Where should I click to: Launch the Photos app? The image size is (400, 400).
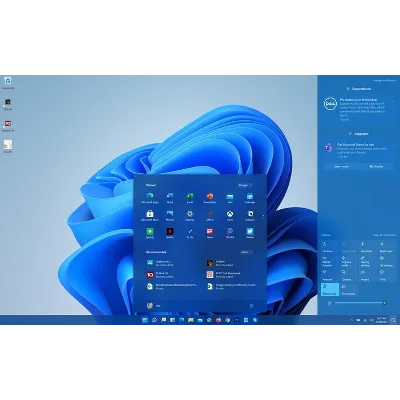click(170, 216)
